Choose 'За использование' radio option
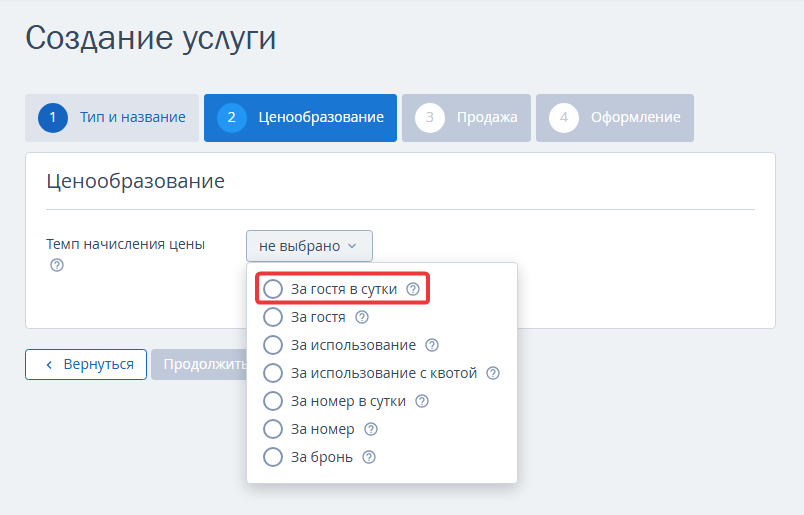Screen dimensions: 804x515 tap(273, 345)
